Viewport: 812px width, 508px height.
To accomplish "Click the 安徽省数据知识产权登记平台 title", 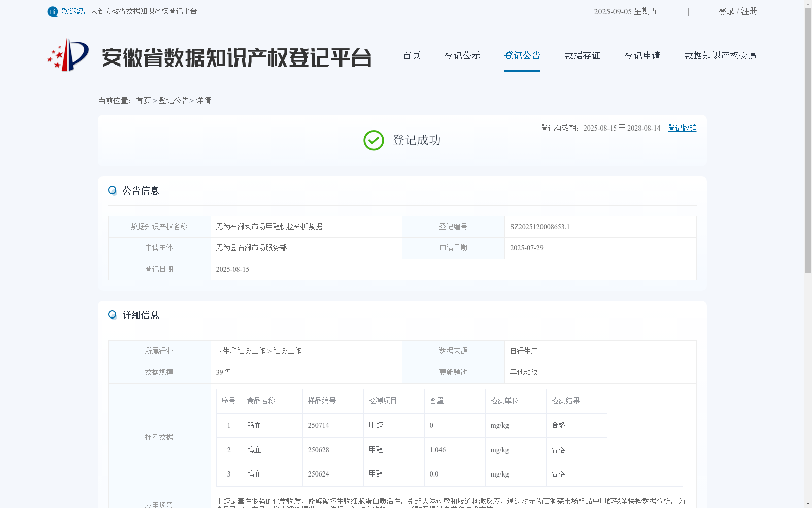I will pos(236,57).
